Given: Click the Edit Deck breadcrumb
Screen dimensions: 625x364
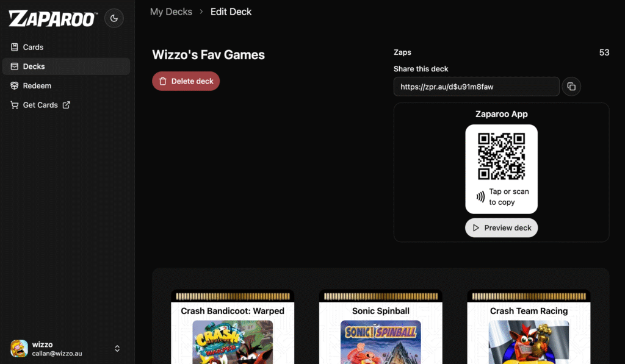Looking at the screenshot, I should tap(231, 12).
